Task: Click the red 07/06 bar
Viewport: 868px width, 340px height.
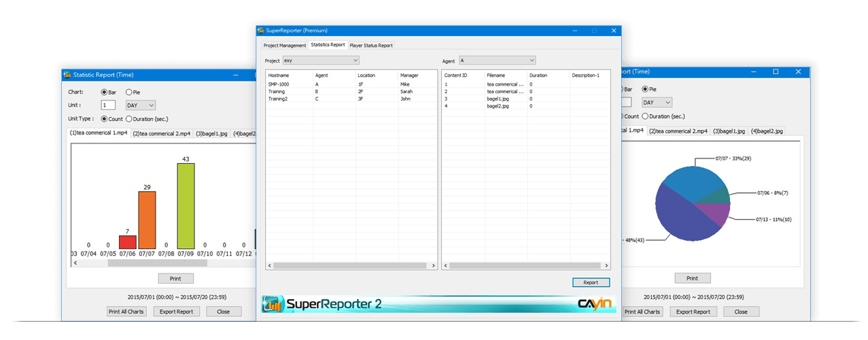Action: coord(128,242)
